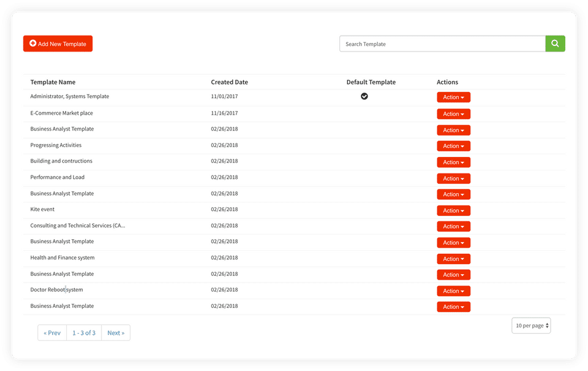Open Action dropdown for Kite event
588x371 pixels.
point(453,210)
